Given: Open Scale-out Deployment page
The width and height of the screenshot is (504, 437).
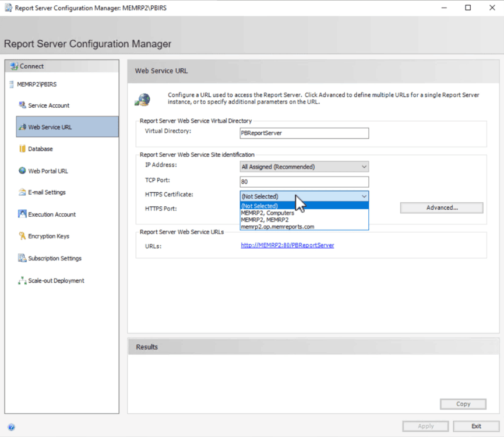Looking at the screenshot, I should click(56, 280).
